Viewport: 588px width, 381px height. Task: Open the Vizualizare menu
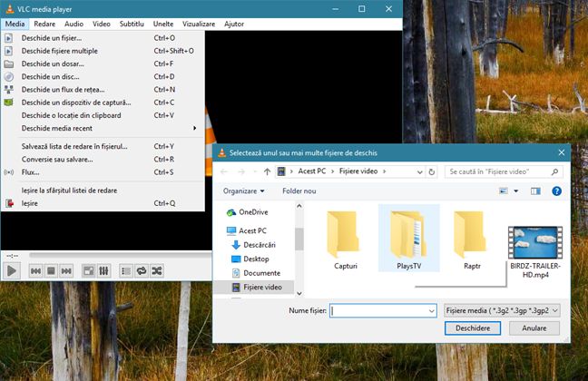(199, 24)
